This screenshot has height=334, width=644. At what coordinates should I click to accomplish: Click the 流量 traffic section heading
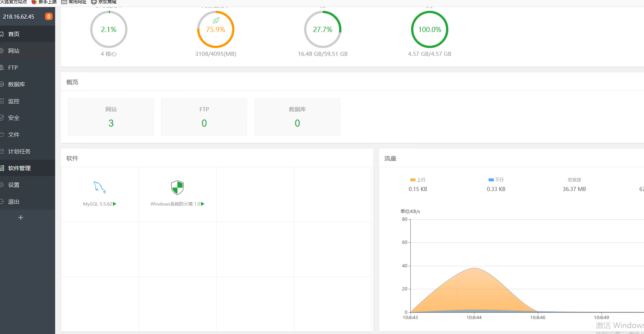[390, 159]
